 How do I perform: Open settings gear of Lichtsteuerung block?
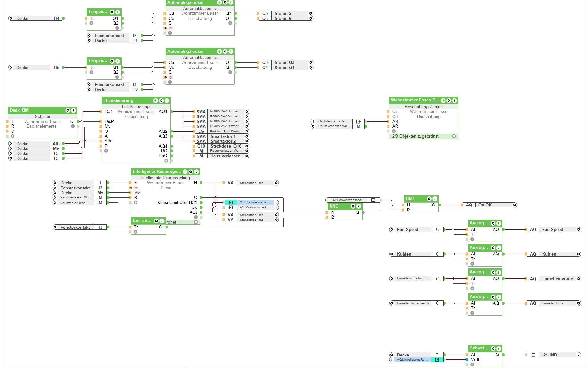(x=161, y=100)
